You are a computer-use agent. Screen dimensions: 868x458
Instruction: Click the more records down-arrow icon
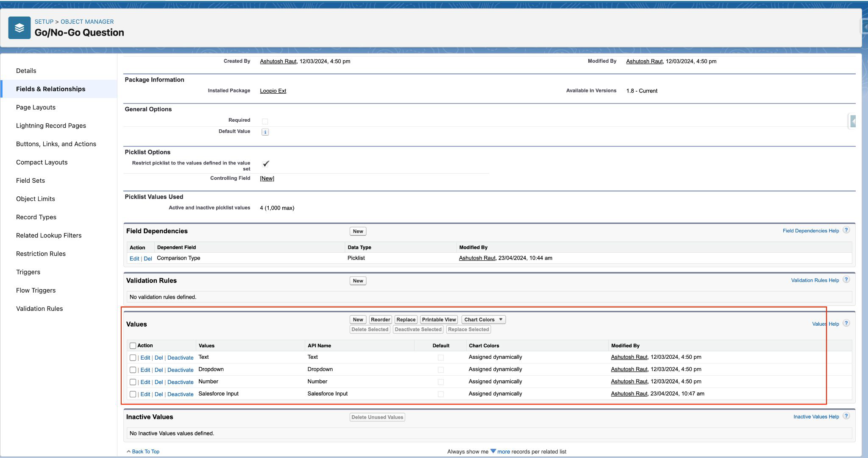pyautogui.click(x=493, y=451)
